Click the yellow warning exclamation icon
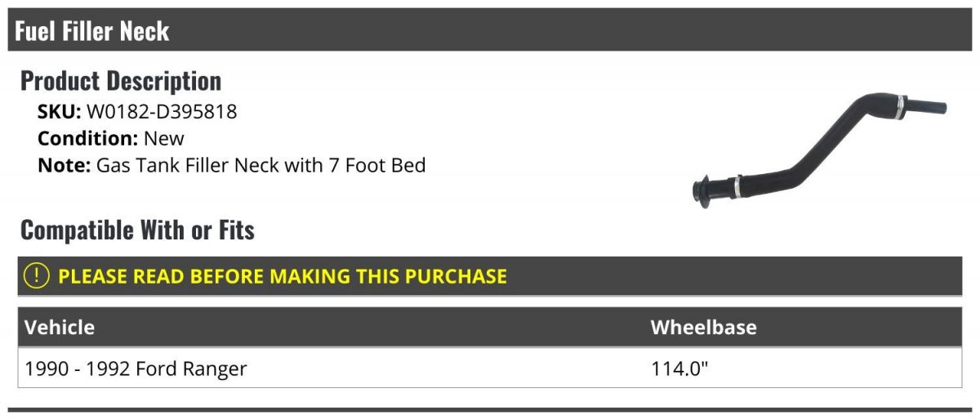 tap(37, 276)
